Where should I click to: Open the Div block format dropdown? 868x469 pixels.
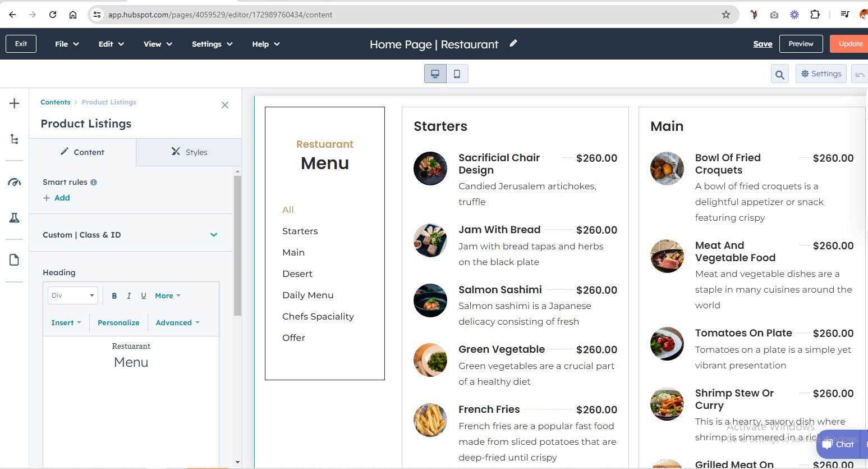[73, 295]
